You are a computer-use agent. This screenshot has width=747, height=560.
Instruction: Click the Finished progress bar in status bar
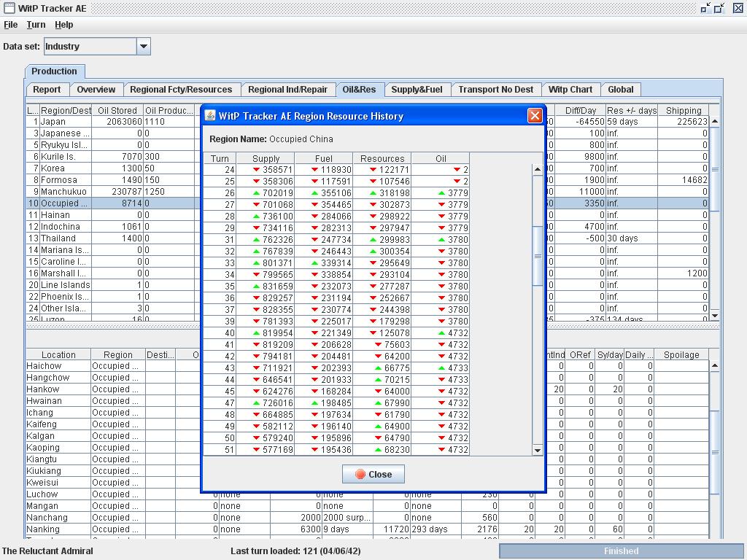[622, 551]
